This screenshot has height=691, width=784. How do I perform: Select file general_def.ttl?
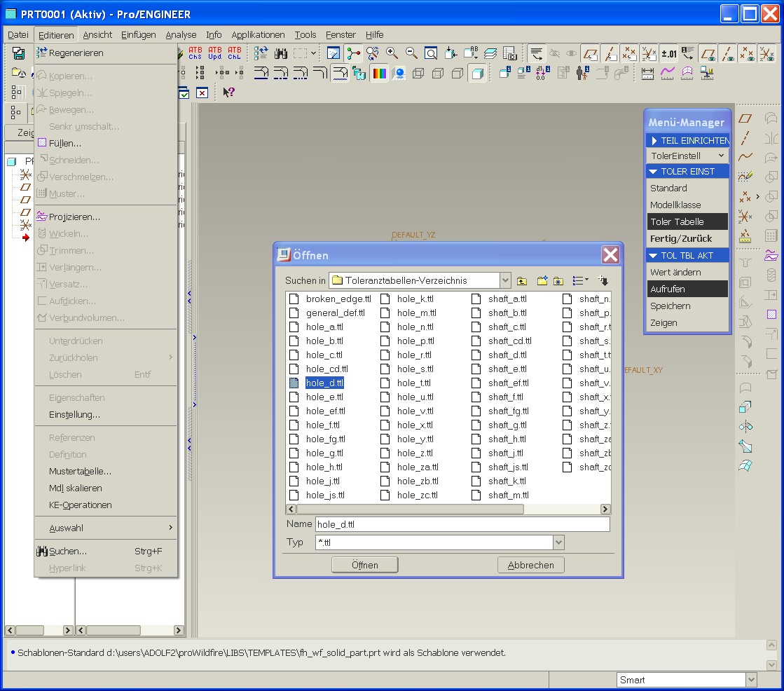point(336,313)
